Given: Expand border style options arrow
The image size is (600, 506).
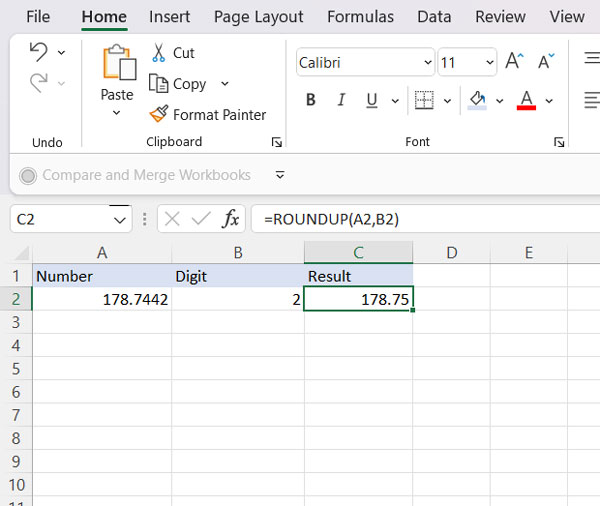Looking at the screenshot, I should [x=447, y=101].
